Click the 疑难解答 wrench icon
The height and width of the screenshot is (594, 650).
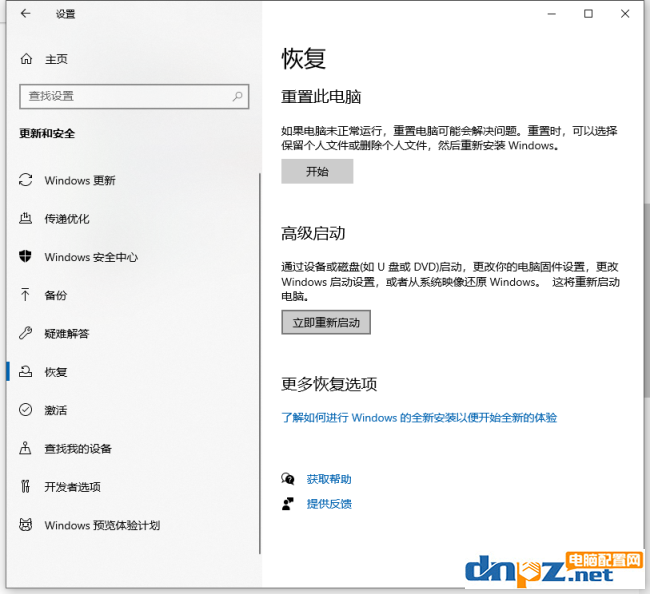tap(26, 333)
